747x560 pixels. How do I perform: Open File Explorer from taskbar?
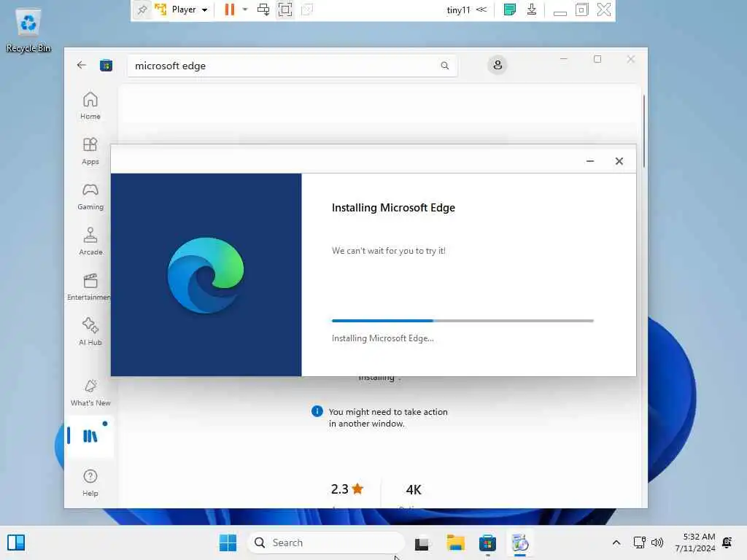(x=455, y=542)
